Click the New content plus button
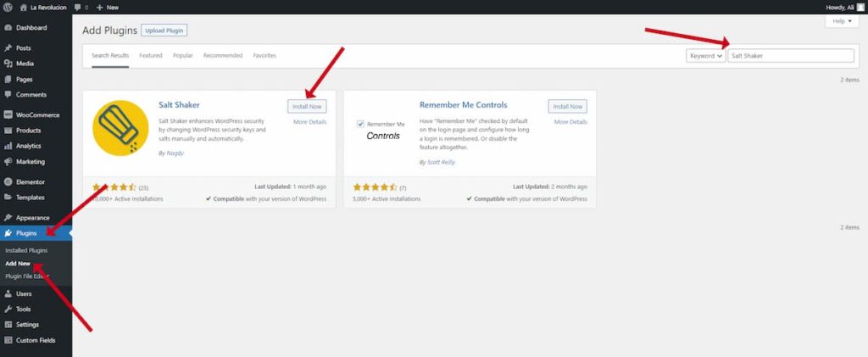Viewport: 868px width, 357px height. point(108,7)
